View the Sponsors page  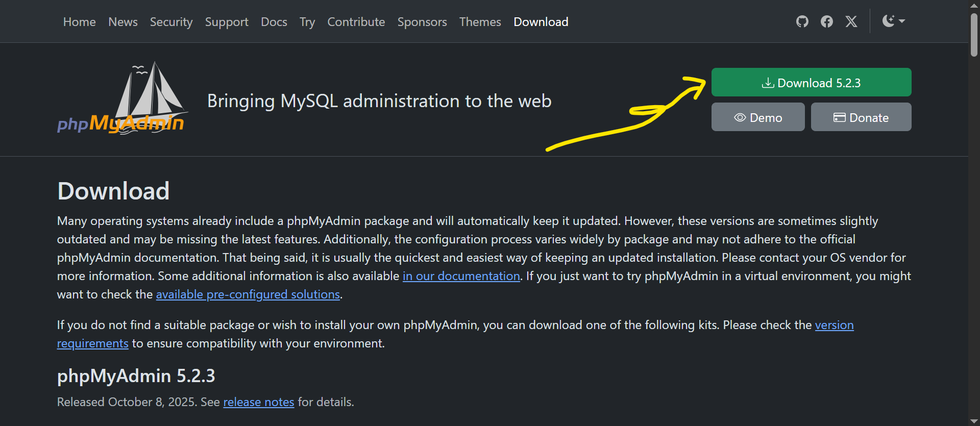coord(422,22)
